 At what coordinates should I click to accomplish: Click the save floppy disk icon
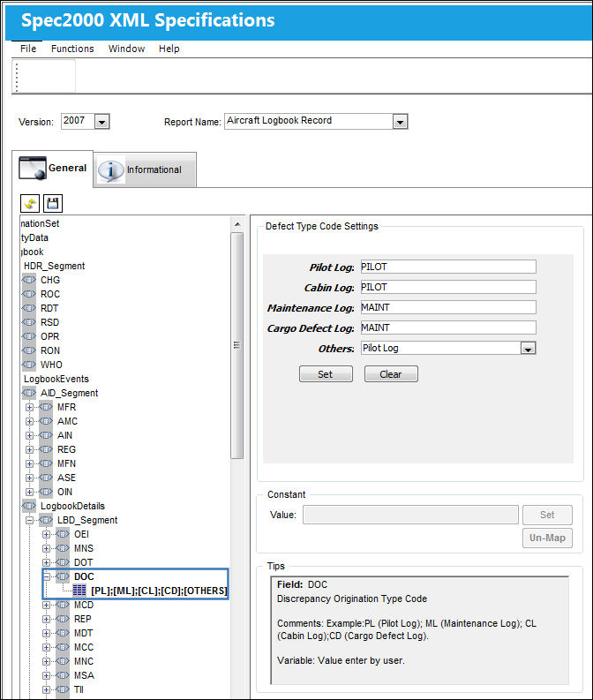53,204
